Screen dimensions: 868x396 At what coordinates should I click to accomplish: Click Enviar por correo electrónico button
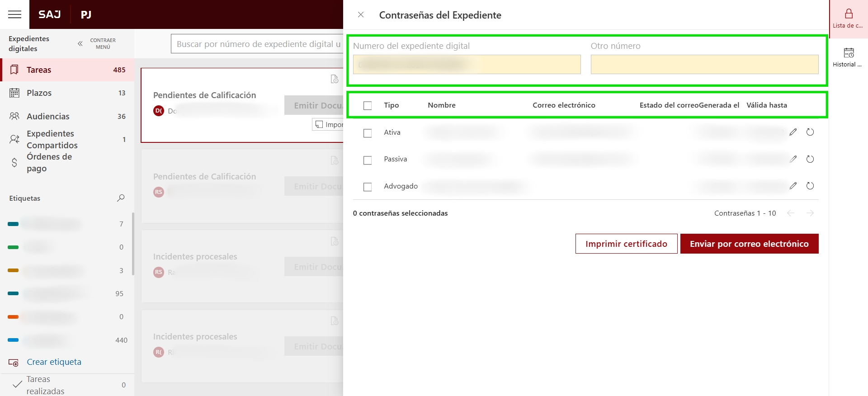[x=749, y=244]
